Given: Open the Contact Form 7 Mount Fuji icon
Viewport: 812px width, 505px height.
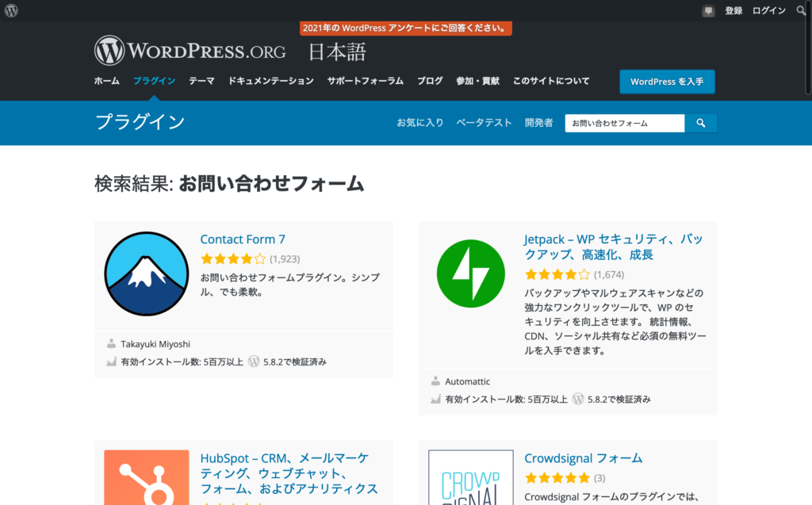Looking at the screenshot, I should pos(147,274).
